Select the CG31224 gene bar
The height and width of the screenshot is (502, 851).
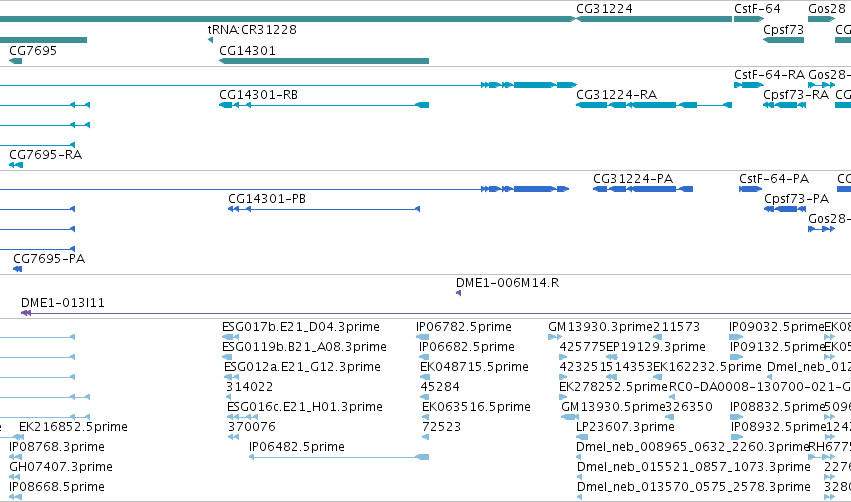[654, 19]
